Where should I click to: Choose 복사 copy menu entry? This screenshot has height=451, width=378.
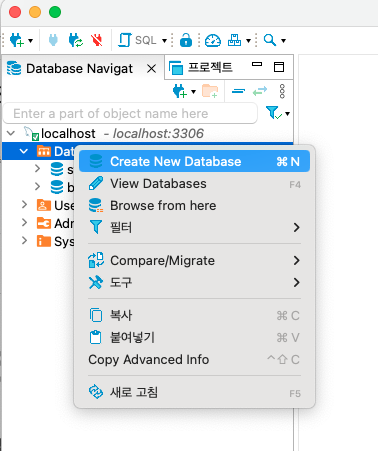click(194, 315)
